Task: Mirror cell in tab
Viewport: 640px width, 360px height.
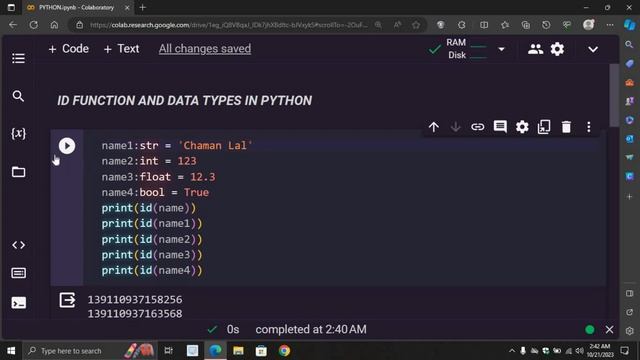Action: click(x=544, y=127)
